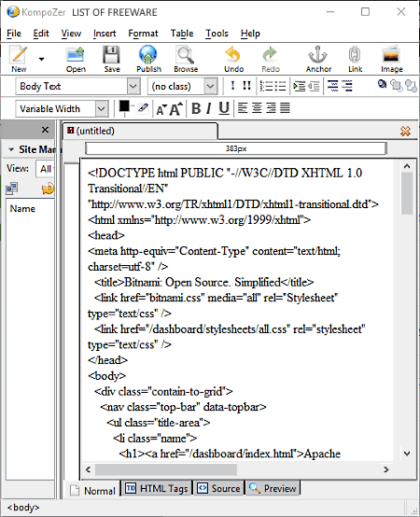Click the black text color swatch
The width and height of the screenshot is (420, 517).
124,106
